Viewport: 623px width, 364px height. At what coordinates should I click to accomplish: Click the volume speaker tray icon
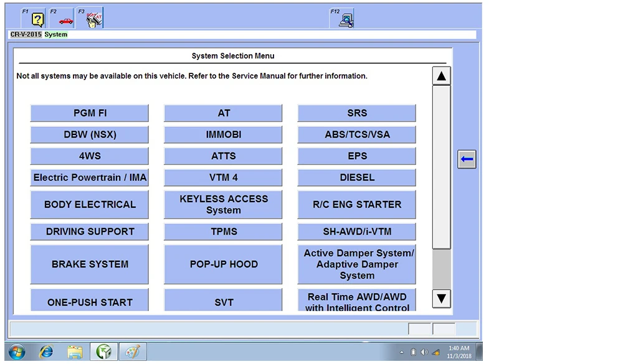pyautogui.click(x=424, y=352)
